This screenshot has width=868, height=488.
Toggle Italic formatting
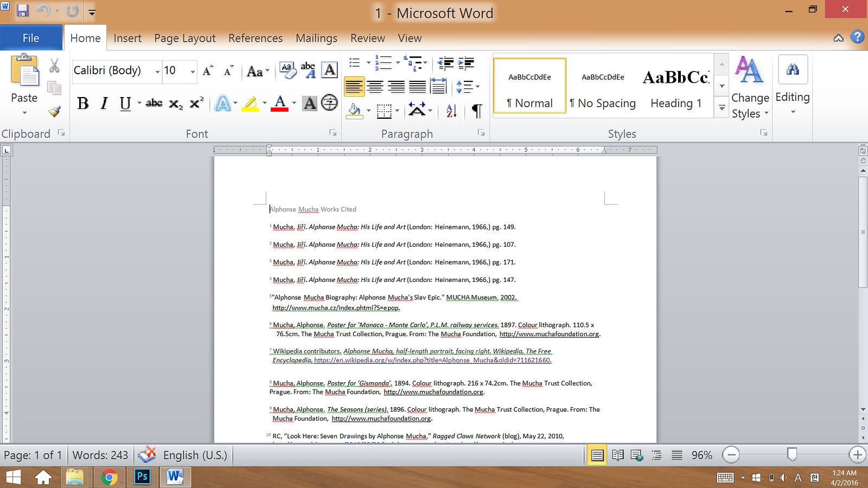click(104, 103)
